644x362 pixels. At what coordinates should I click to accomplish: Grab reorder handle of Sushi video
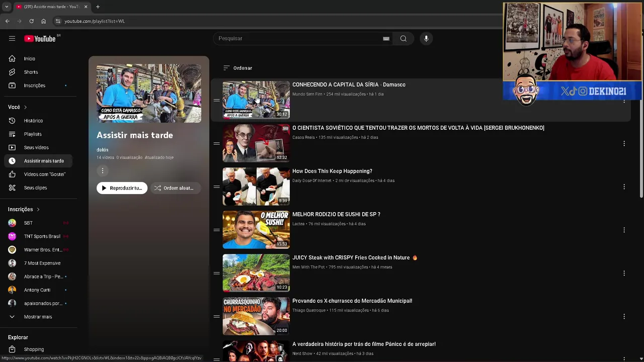pyautogui.click(x=216, y=230)
